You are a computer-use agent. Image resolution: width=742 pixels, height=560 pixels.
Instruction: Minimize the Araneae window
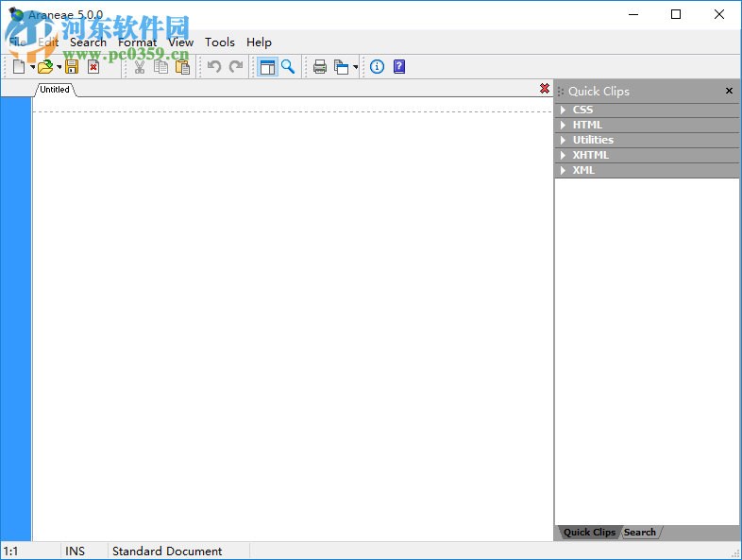coord(633,15)
